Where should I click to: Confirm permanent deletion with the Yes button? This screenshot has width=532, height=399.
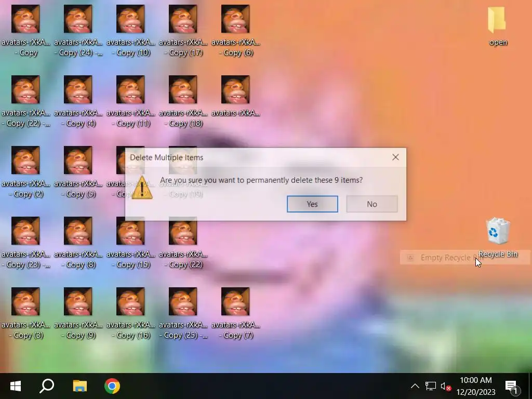(312, 204)
